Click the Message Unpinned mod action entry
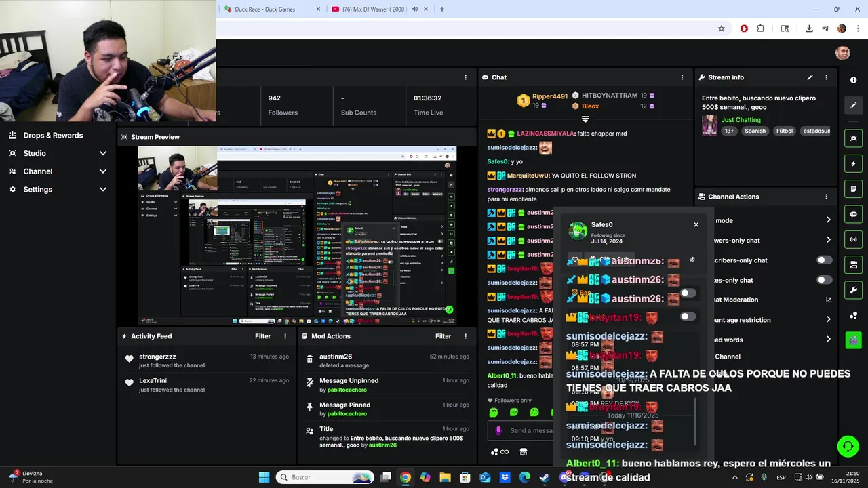Viewport: 868px width, 488px height. click(387, 384)
